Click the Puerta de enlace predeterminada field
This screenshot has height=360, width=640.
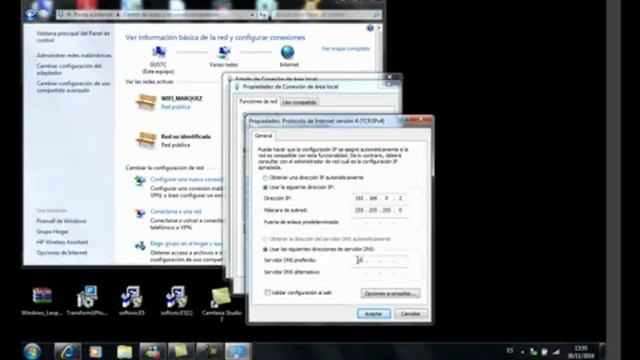[380, 222]
